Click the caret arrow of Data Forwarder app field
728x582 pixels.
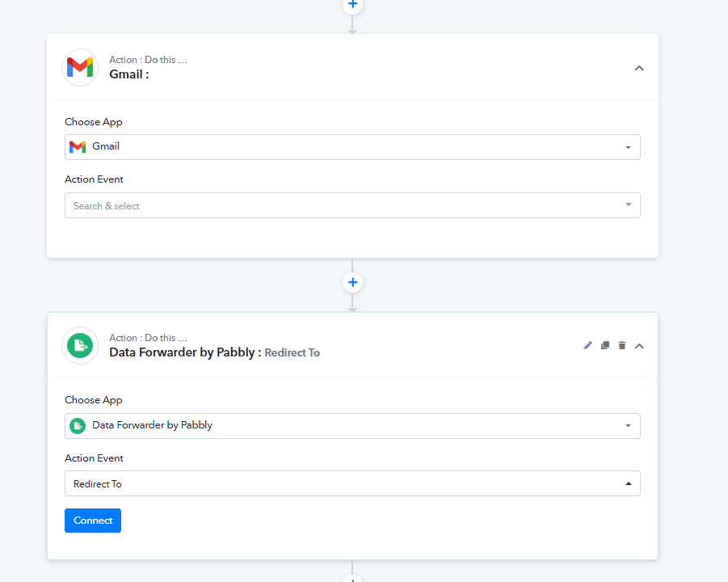[x=628, y=425]
